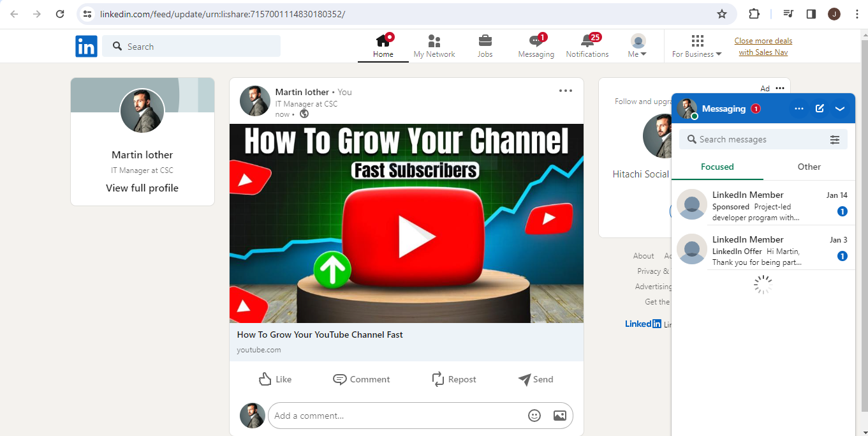
Task: Open Messaging panel options three dots
Action: point(799,109)
